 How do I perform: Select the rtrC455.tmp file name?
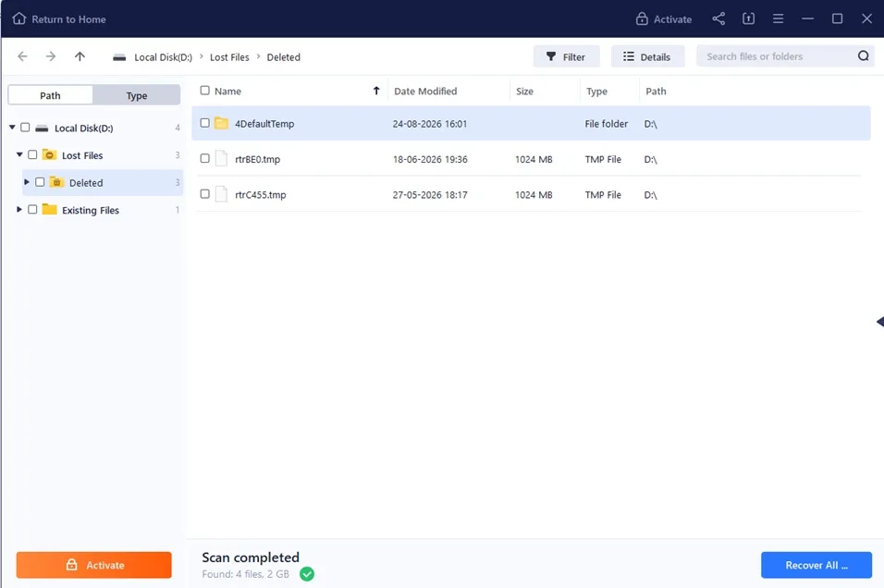tap(261, 194)
